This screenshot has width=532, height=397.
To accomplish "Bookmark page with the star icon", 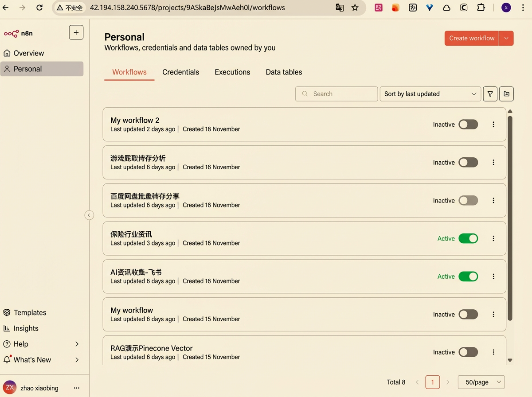I will [355, 8].
